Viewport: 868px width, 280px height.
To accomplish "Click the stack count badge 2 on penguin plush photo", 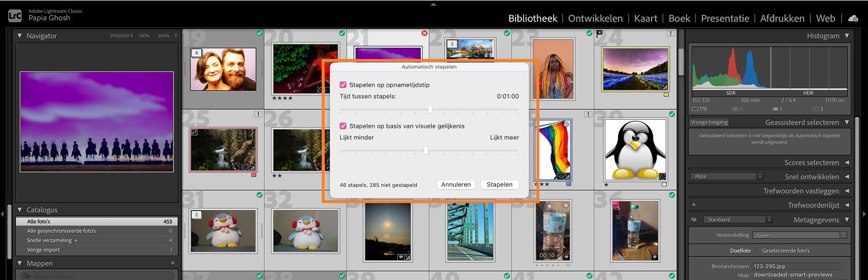I will click(197, 215).
